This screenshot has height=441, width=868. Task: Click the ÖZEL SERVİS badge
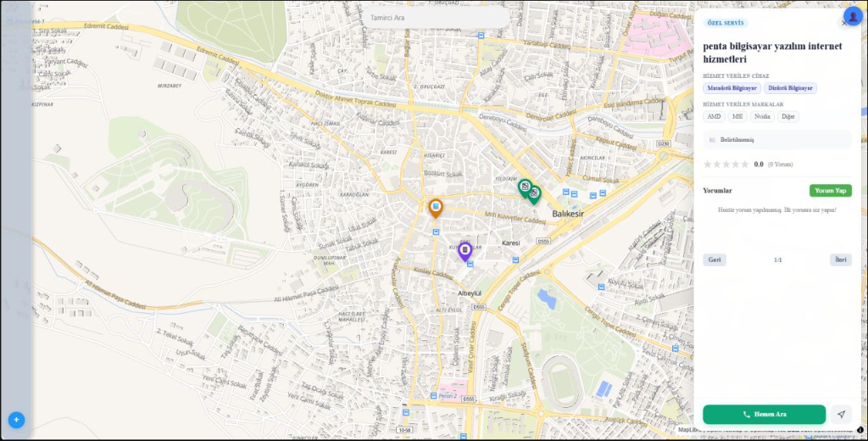pos(726,23)
